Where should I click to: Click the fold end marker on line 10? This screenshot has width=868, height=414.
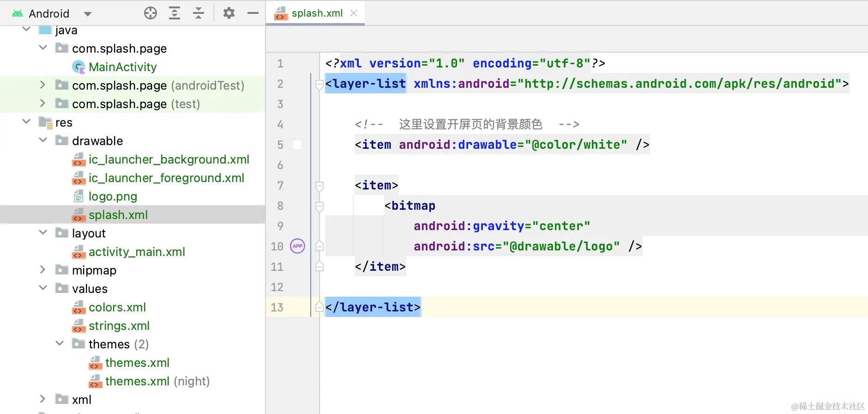(319, 246)
